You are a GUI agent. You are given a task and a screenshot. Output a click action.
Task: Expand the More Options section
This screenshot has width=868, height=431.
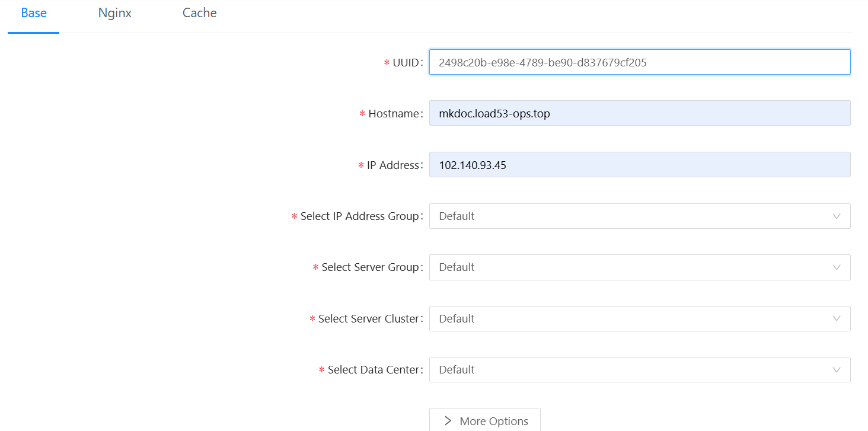pos(485,421)
